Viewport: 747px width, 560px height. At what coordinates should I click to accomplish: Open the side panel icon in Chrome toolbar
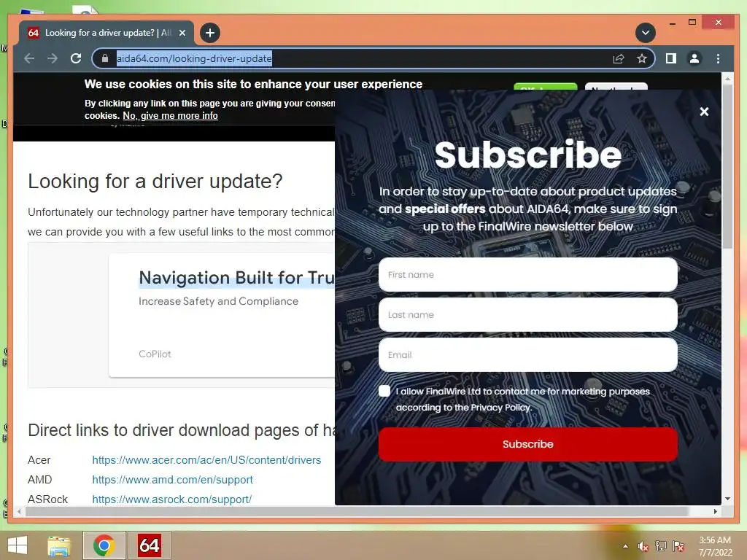pos(671,58)
